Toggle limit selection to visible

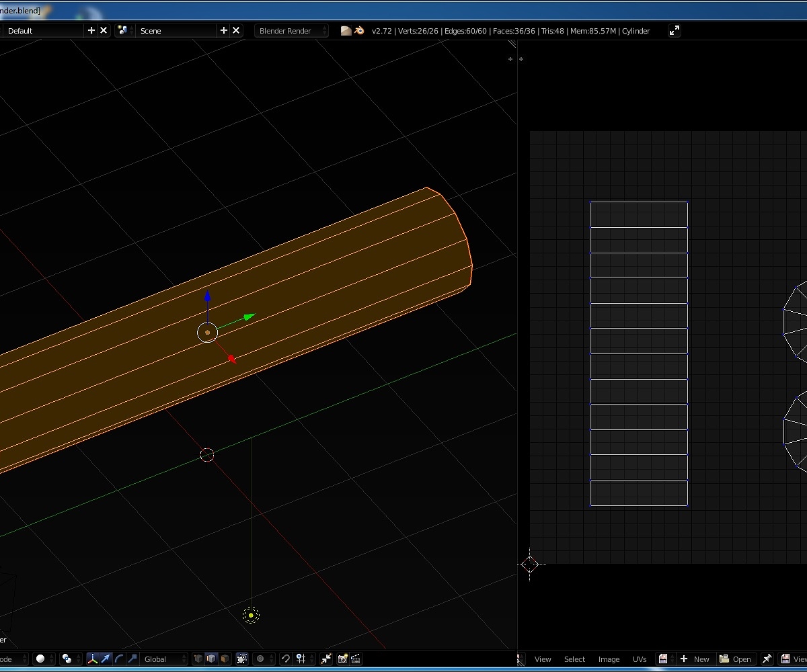point(242,659)
